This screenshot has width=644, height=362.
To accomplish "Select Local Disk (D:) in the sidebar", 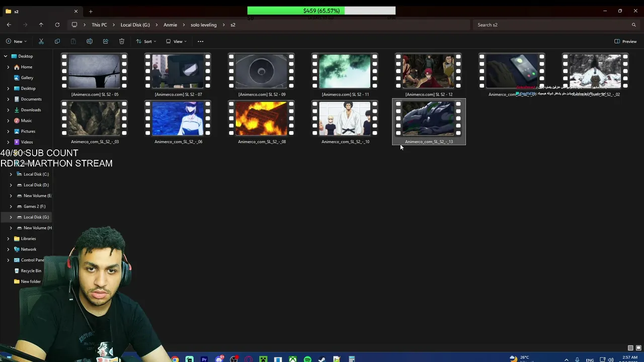I will 36,185.
